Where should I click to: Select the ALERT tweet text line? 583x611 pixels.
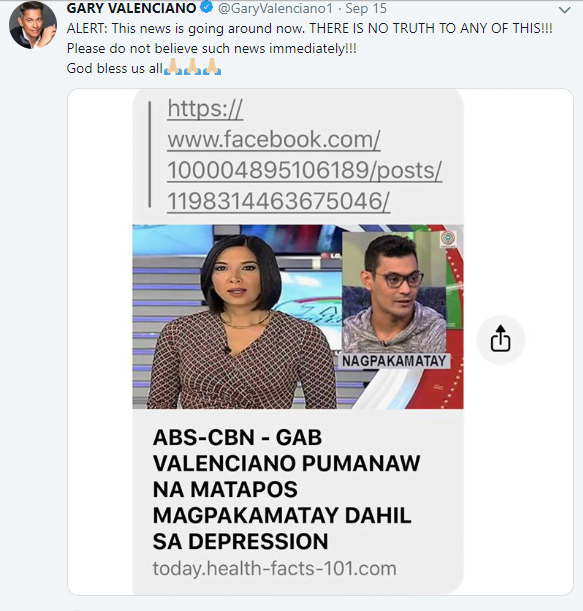309,28
